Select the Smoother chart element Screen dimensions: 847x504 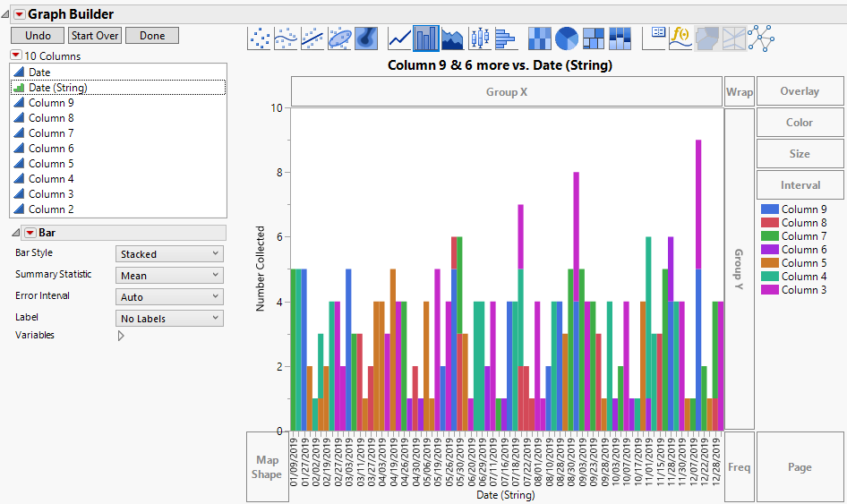pyautogui.click(x=286, y=38)
